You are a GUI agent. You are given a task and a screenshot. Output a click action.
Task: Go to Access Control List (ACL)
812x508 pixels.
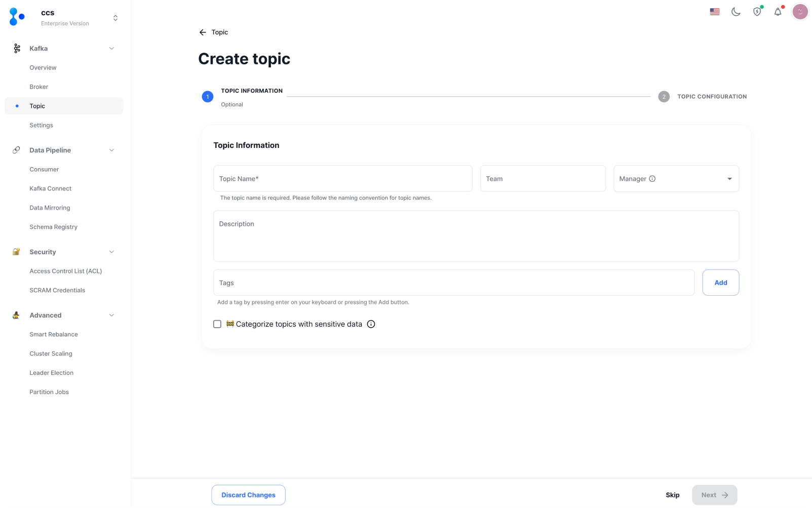65,271
